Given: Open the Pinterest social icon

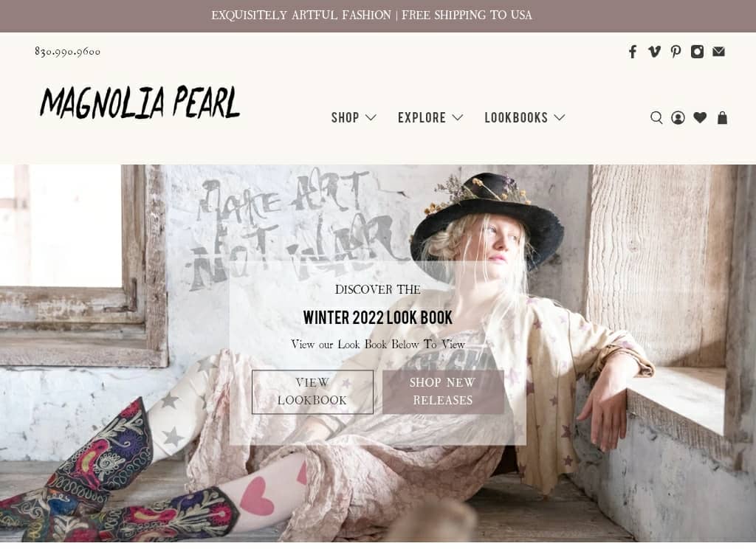Looking at the screenshot, I should [x=676, y=52].
